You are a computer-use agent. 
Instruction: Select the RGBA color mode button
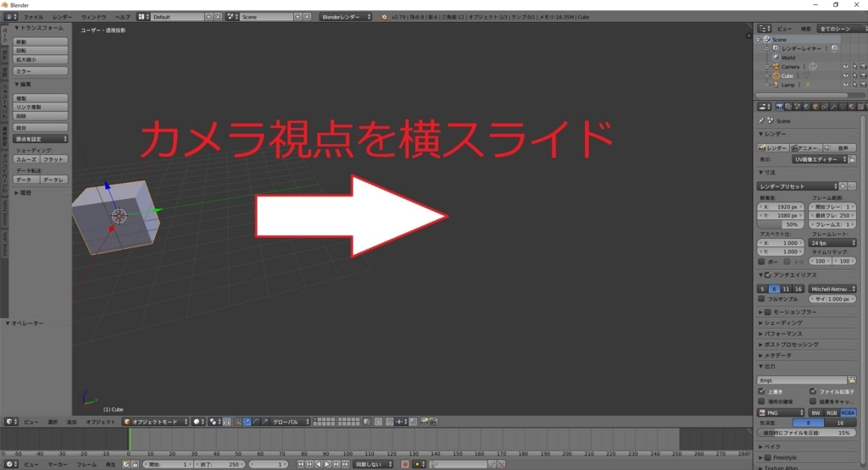pyautogui.click(x=848, y=412)
